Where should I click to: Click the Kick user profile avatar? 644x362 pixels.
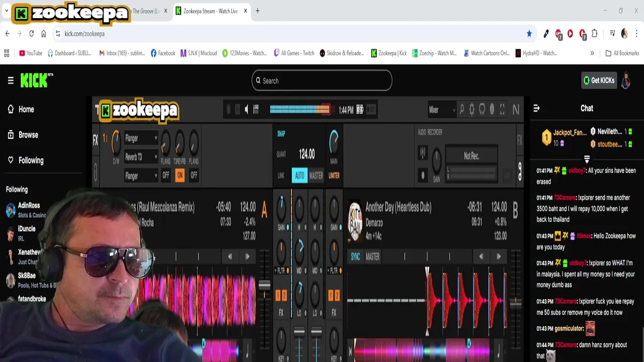(626, 80)
